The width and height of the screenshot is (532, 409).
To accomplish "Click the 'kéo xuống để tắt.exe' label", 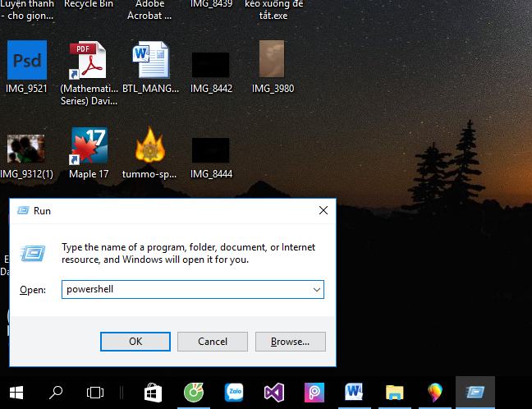I will tap(273, 10).
